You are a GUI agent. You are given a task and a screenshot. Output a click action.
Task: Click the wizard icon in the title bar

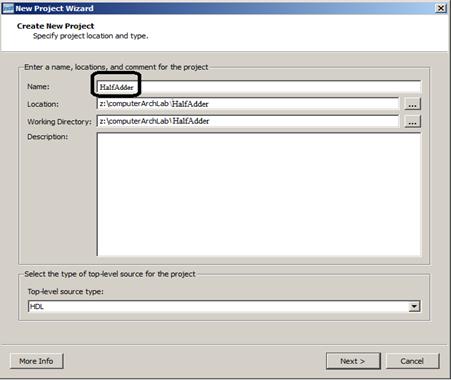click(8, 8)
